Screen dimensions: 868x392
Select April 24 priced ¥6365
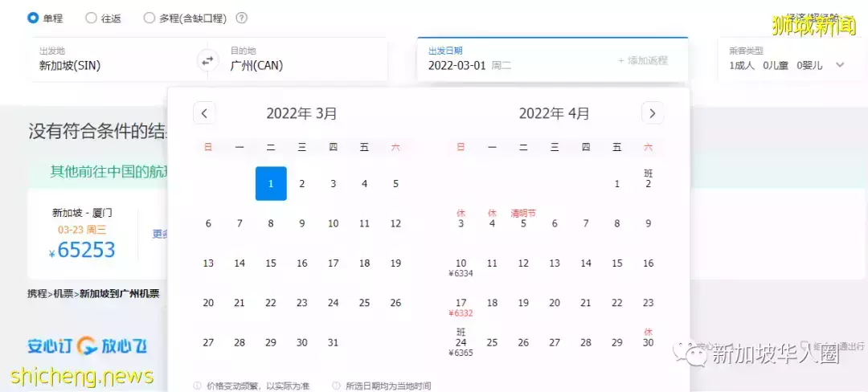(x=461, y=343)
